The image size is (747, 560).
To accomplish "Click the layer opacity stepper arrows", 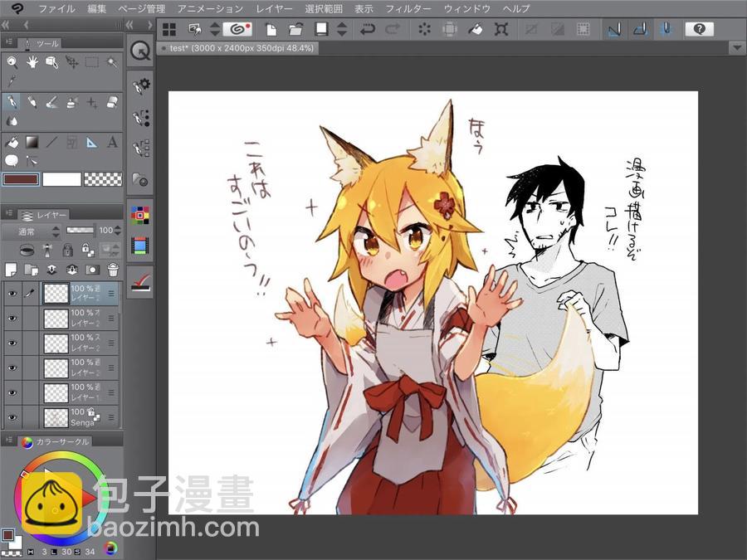I will [118, 231].
